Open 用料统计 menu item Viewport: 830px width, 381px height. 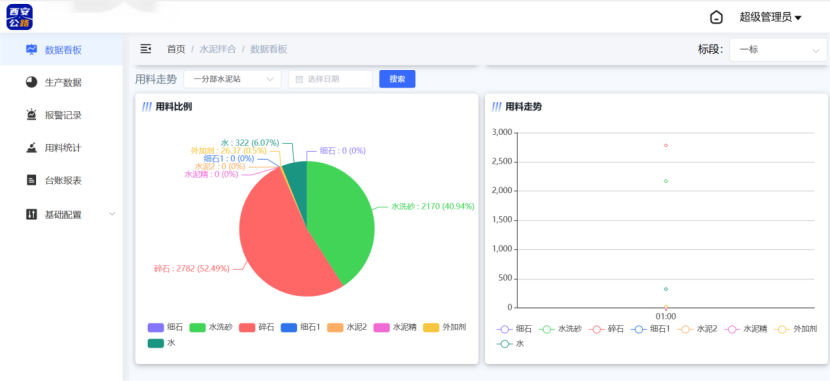click(x=61, y=148)
